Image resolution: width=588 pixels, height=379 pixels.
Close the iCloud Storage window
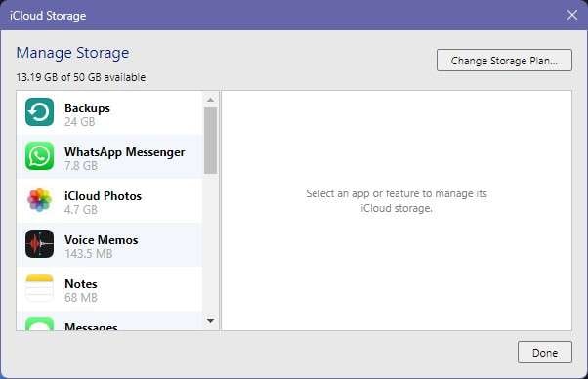pos(571,15)
